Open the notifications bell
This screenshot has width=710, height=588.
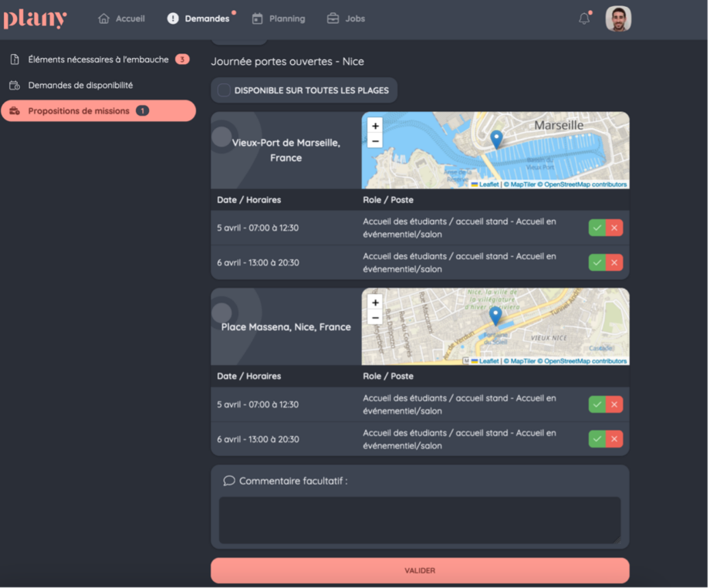[x=584, y=19]
